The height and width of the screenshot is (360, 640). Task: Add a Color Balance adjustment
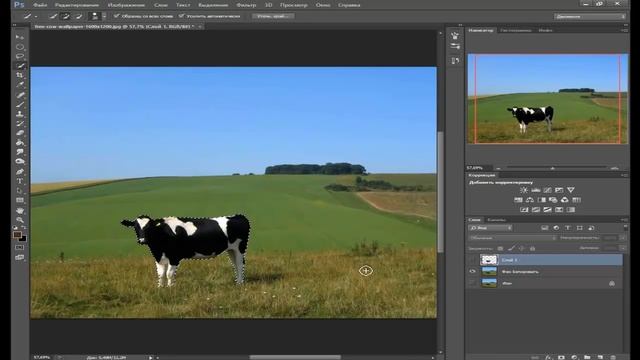coord(530,200)
